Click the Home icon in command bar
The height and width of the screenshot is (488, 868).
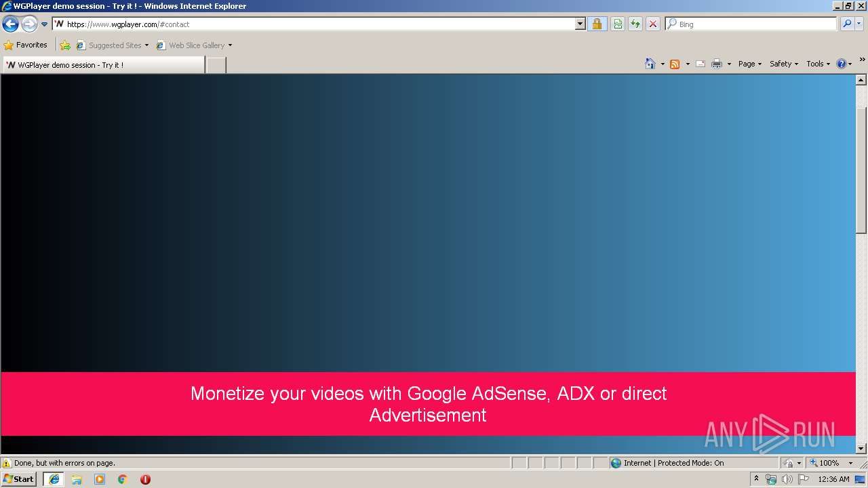tap(650, 64)
